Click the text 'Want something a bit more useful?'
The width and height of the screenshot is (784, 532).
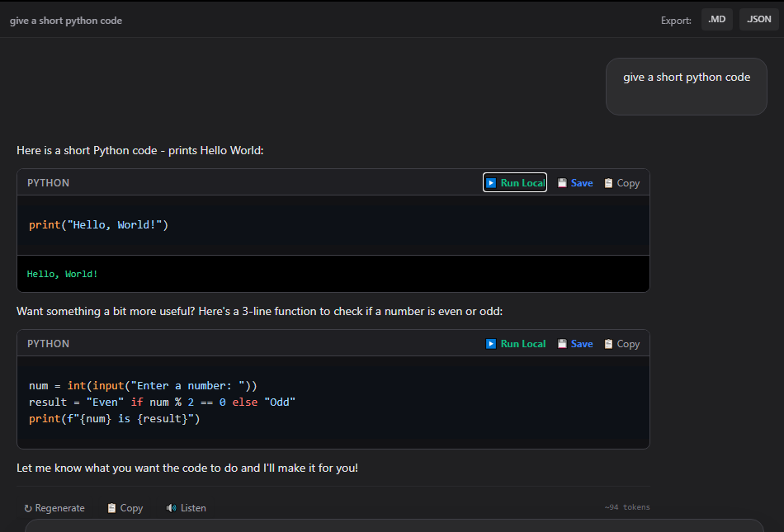(x=106, y=311)
